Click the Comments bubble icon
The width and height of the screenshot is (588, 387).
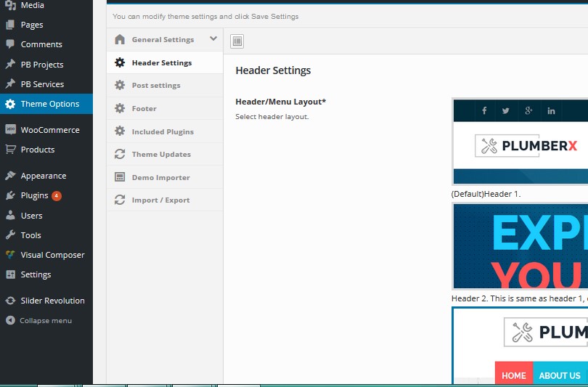click(10, 44)
